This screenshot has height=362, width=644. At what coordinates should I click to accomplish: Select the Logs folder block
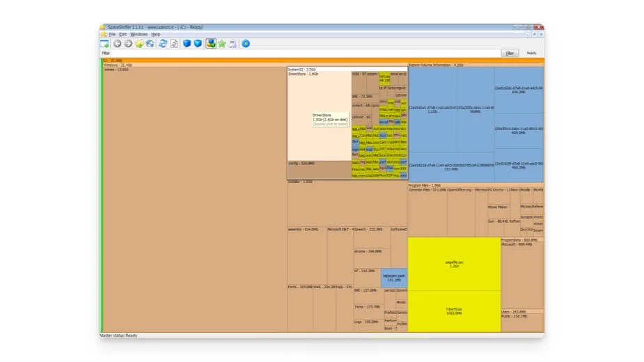pos(369,326)
